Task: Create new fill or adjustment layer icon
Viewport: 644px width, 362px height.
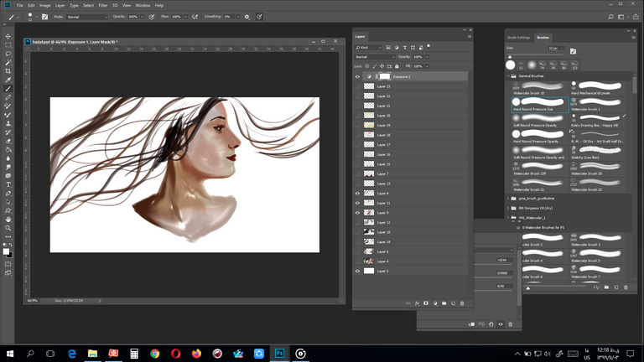Action: [x=435, y=303]
